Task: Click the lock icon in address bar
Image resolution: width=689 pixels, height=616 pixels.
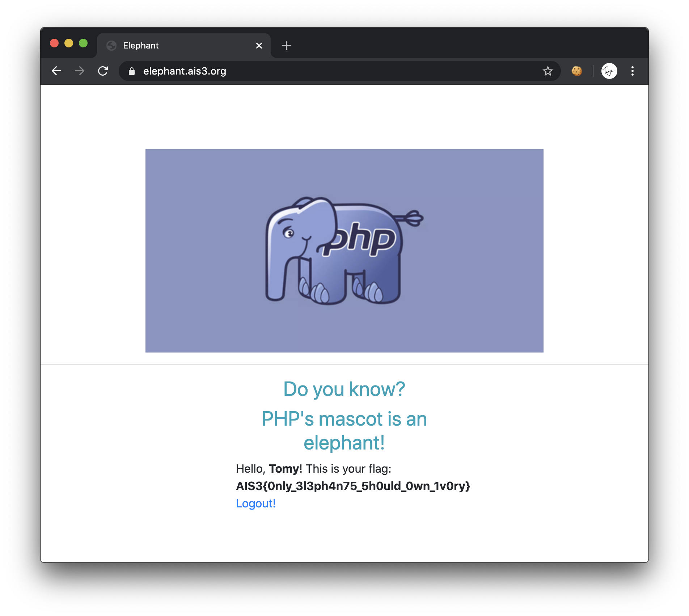Action: click(x=132, y=71)
